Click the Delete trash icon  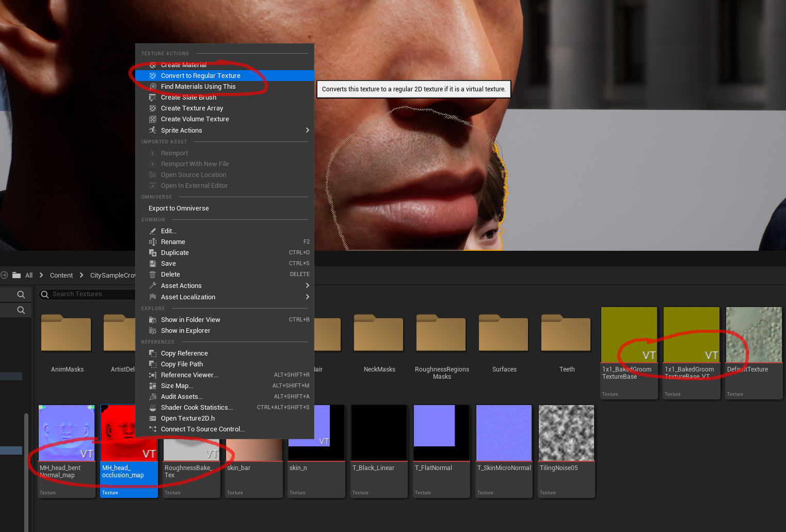coord(153,275)
